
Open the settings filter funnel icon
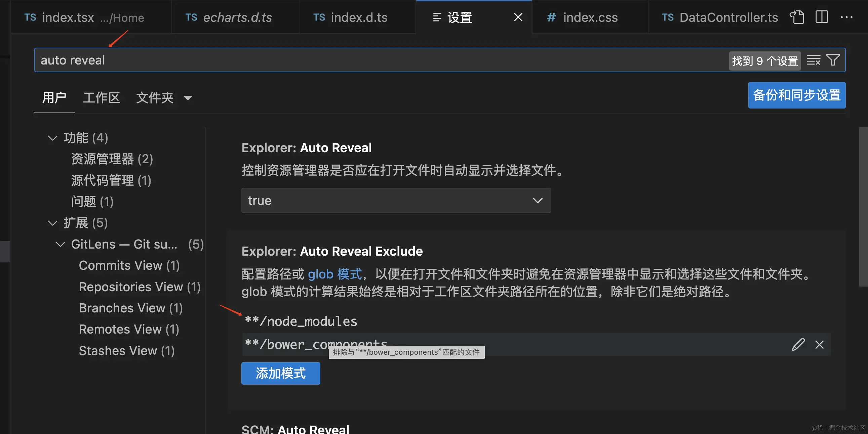click(x=833, y=60)
